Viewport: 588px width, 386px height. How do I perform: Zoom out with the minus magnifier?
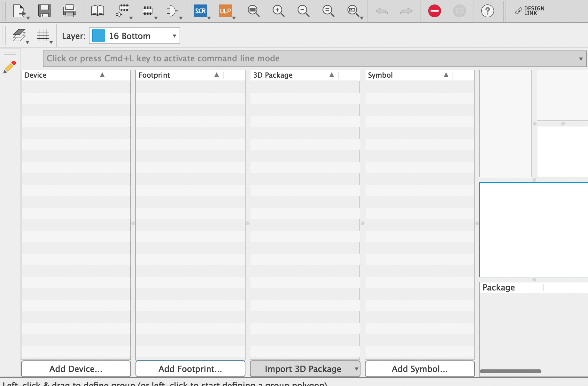click(x=303, y=11)
